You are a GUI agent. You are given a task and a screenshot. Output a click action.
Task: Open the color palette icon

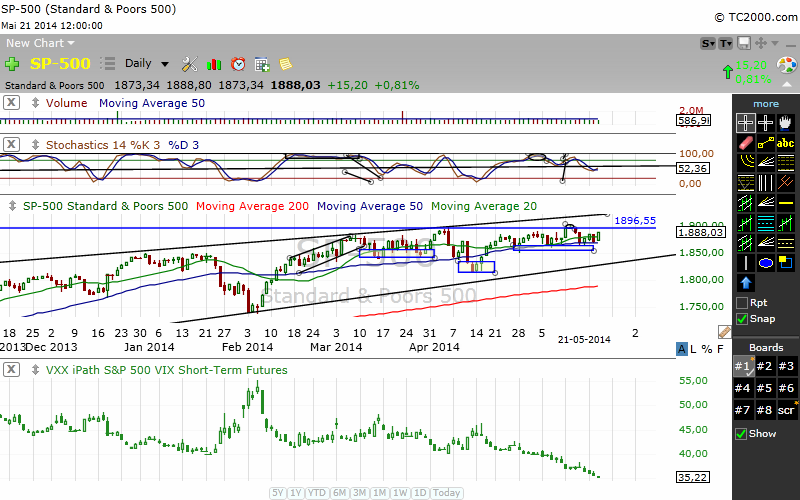pos(786,65)
